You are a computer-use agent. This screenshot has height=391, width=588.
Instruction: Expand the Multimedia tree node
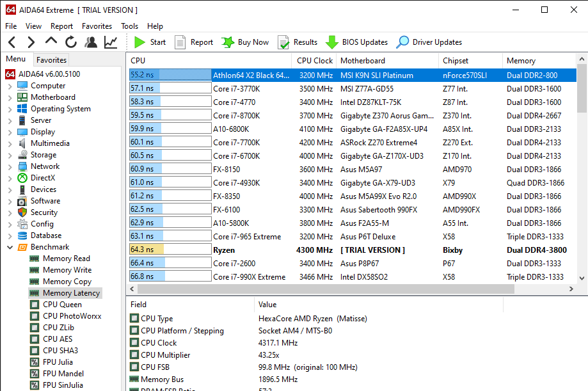[10, 144]
